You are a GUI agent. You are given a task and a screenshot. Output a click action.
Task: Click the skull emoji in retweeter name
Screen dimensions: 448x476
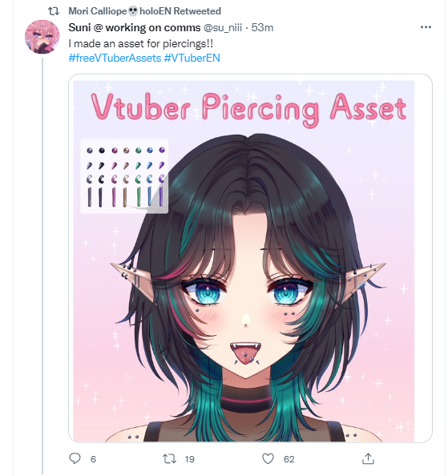tap(133, 11)
